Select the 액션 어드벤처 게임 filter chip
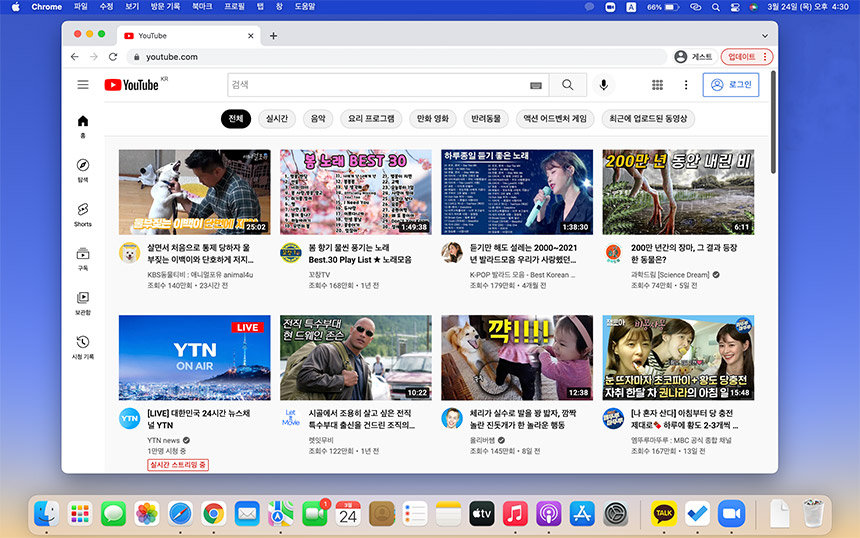Image resolution: width=860 pixels, height=538 pixels. tap(555, 118)
